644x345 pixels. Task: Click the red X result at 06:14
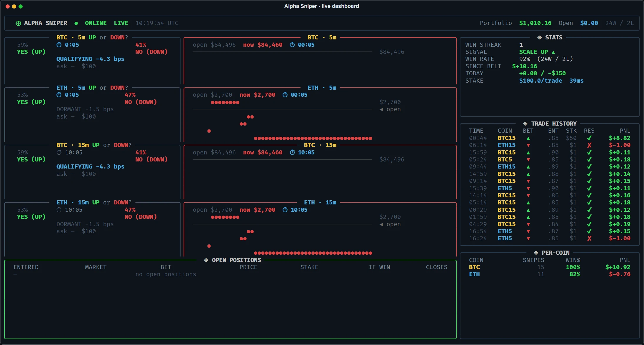coord(589,145)
